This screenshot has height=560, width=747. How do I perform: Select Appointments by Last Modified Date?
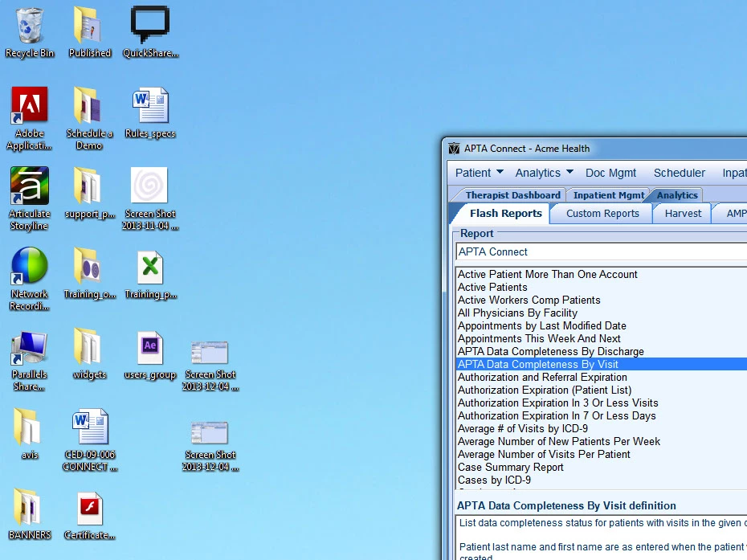[x=602, y=326]
